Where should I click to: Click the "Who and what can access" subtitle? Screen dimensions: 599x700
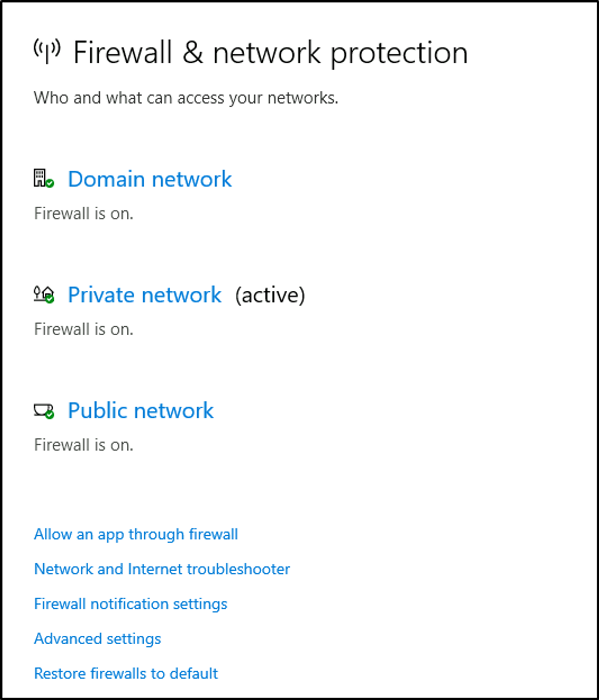tap(186, 98)
